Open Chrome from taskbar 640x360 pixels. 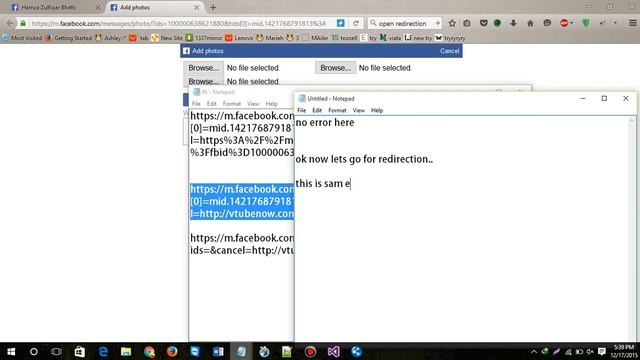(x=149, y=351)
